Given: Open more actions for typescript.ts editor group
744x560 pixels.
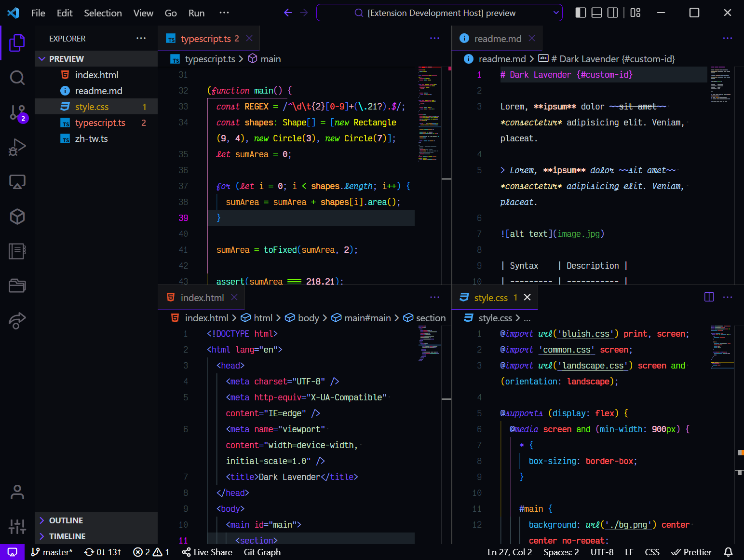Looking at the screenshot, I should [434, 38].
